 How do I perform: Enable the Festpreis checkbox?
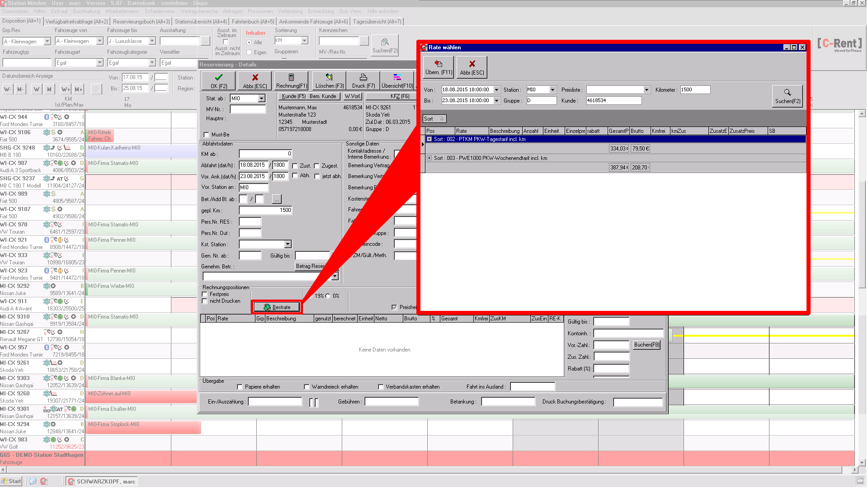(205, 294)
